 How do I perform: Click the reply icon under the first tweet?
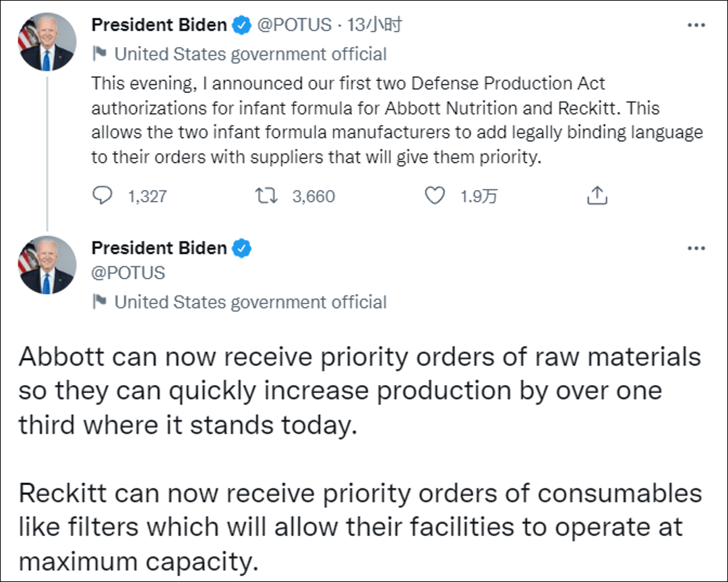[x=101, y=196]
